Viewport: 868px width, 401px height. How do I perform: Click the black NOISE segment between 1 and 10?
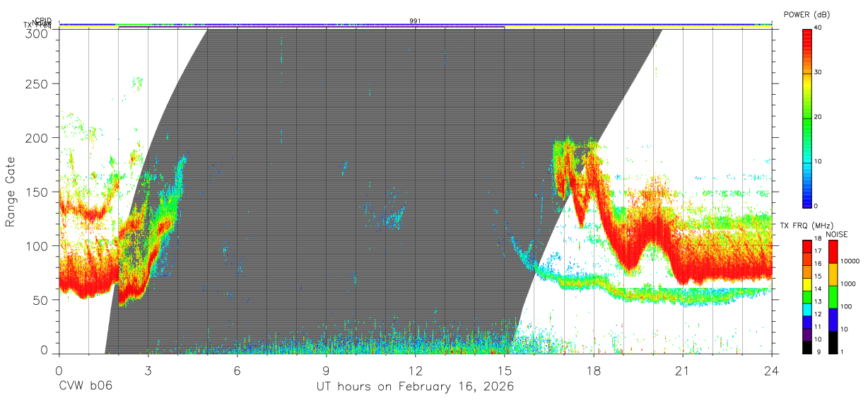coord(833,342)
